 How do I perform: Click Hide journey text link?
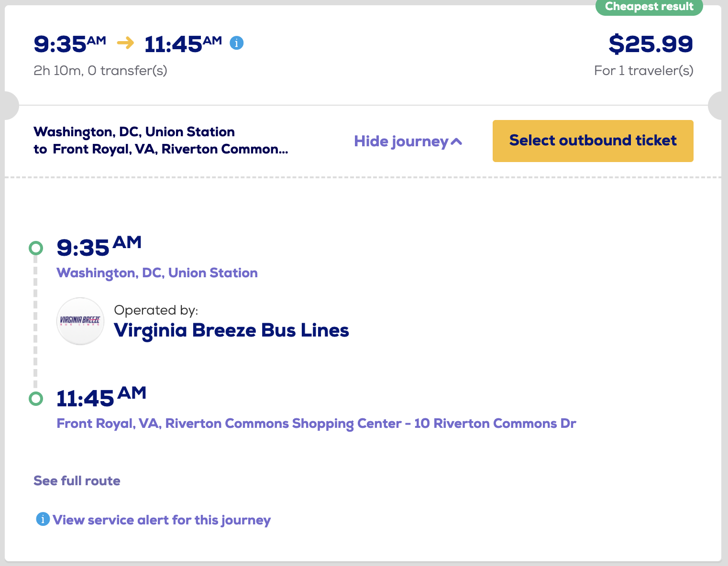pyautogui.click(x=401, y=141)
